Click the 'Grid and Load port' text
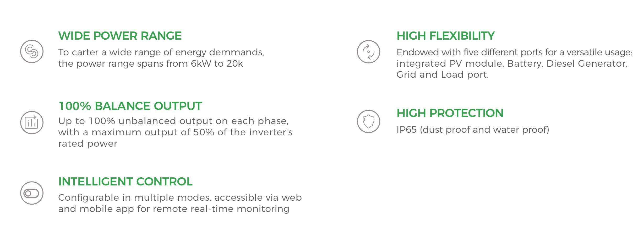This screenshot has width=644, height=235. [443, 75]
